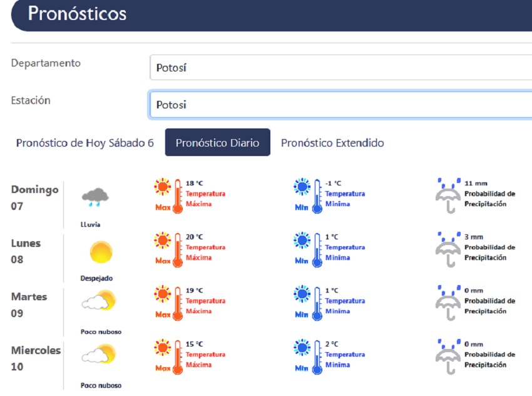Click the partly cloudy icon for Martes 09
Screen dimensions: 532x396
[99, 303]
